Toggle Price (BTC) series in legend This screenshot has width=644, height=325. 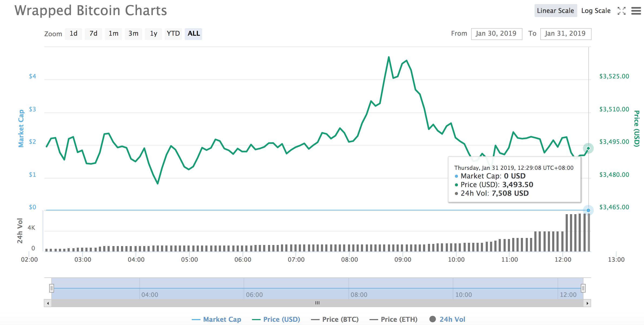click(335, 319)
